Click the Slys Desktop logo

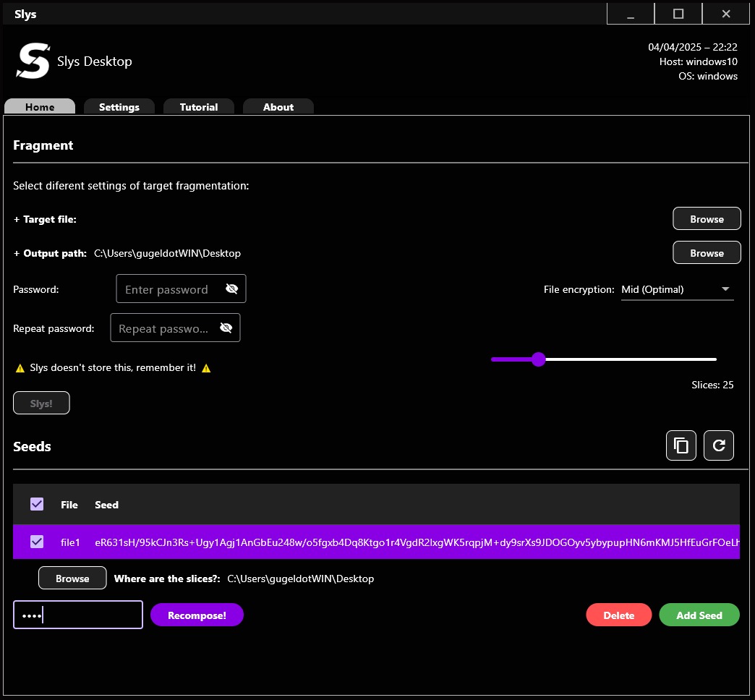(x=33, y=61)
